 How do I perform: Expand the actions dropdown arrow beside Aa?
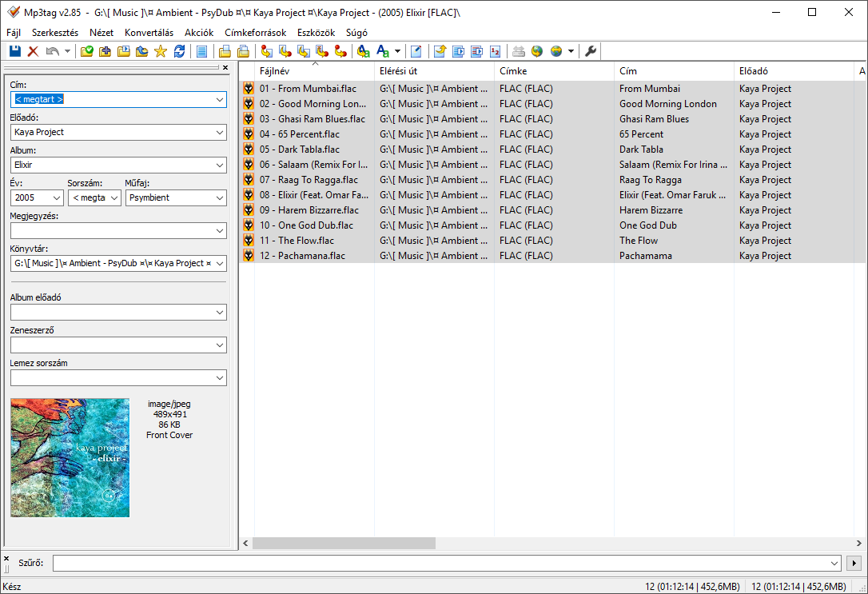(x=397, y=51)
